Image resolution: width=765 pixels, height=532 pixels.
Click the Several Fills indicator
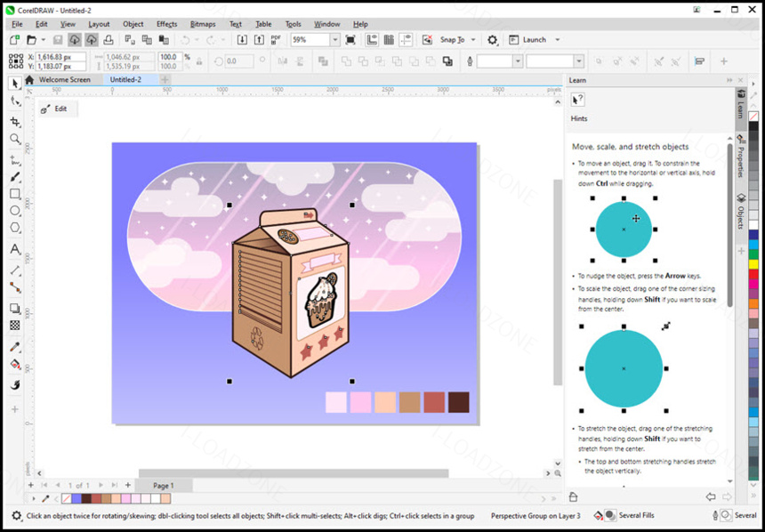(x=624, y=516)
